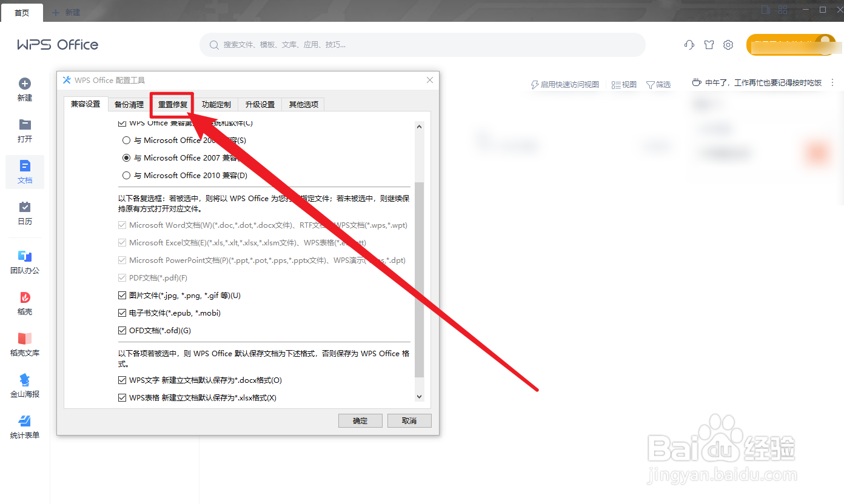Click the grid icon in title bar
Viewport: 844px width, 504px height.
point(783,10)
